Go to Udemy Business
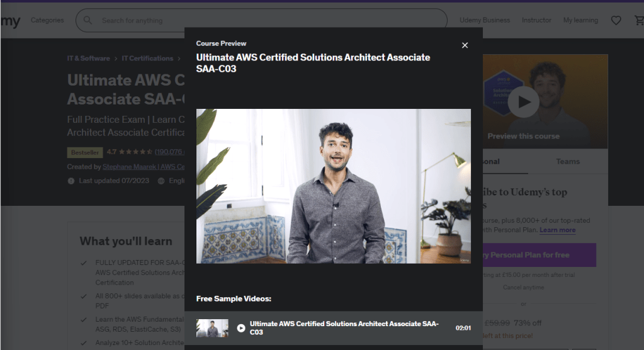Image resolution: width=644 pixels, height=350 pixels. coord(485,20)
